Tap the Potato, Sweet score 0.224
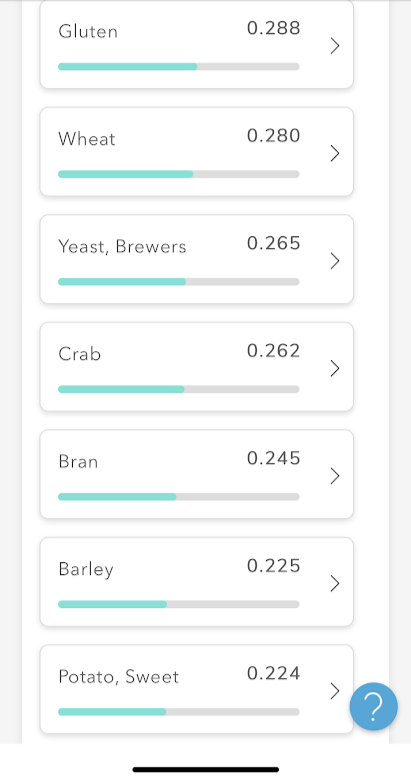 [274, 673]
